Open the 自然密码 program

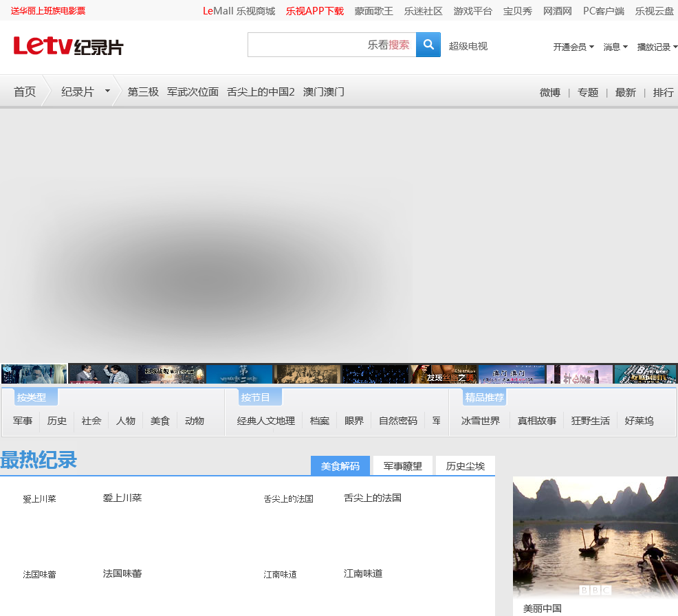coord(398,421)
